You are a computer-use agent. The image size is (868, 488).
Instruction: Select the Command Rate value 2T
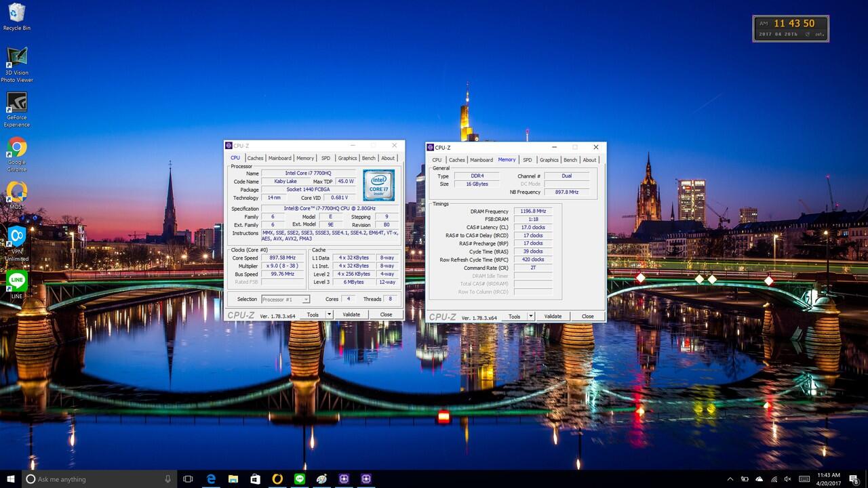click(x=533, y=268)
